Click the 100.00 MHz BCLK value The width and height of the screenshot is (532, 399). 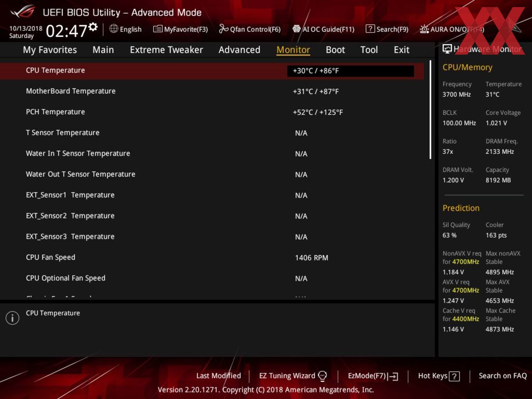(x=459, y=123)
